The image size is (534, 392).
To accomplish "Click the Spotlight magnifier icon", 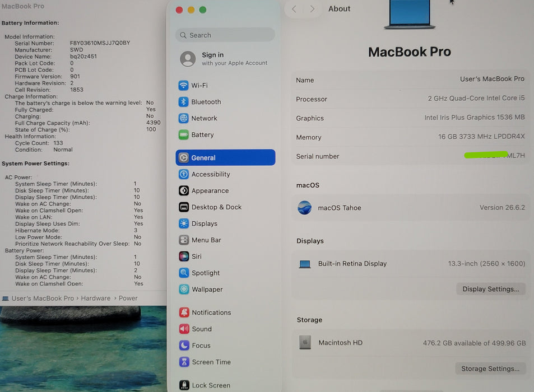I will click(184, 273).
